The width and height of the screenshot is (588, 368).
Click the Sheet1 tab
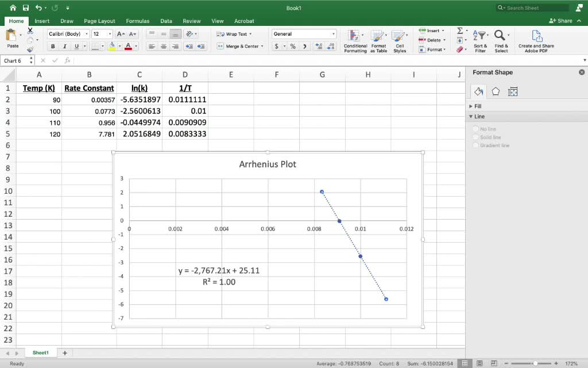coord(40,352)
